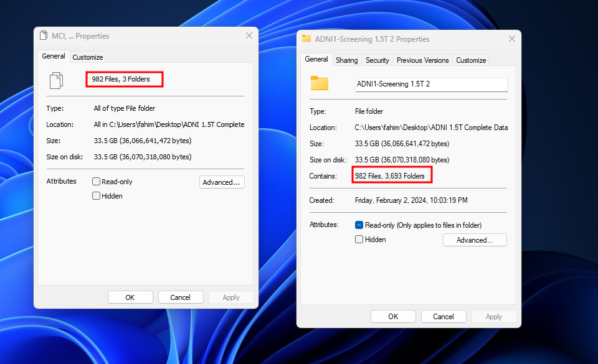Click the title bar folder icon of ADNI1-Screening Properties
This screenshot has width=598, height=364.
(x=306, y=39)
